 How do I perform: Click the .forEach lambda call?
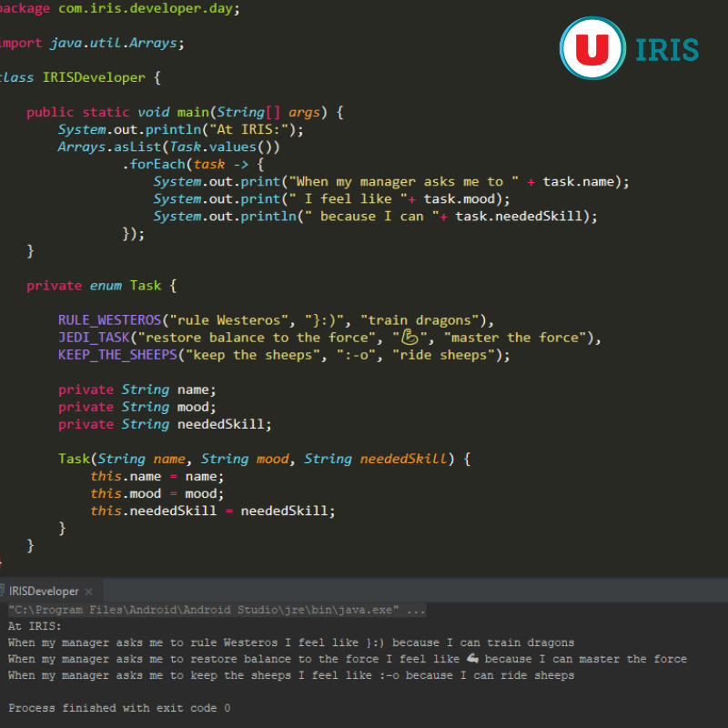tap(193, 165)
